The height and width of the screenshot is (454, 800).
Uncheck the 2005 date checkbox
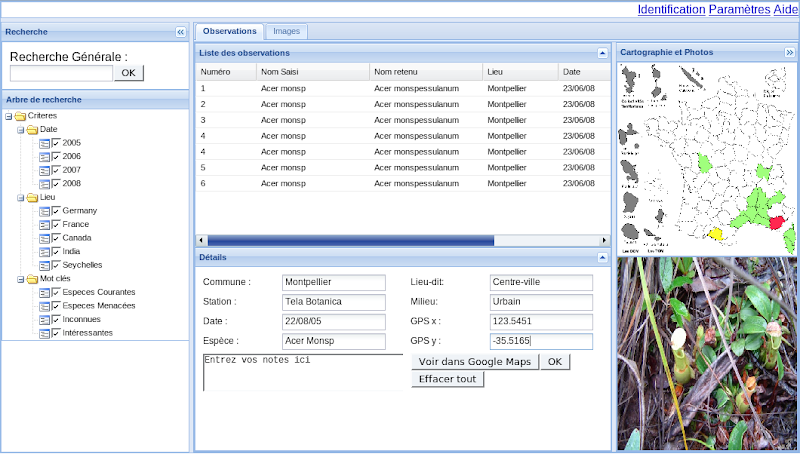pyautogui.click(x=56, y=143)
